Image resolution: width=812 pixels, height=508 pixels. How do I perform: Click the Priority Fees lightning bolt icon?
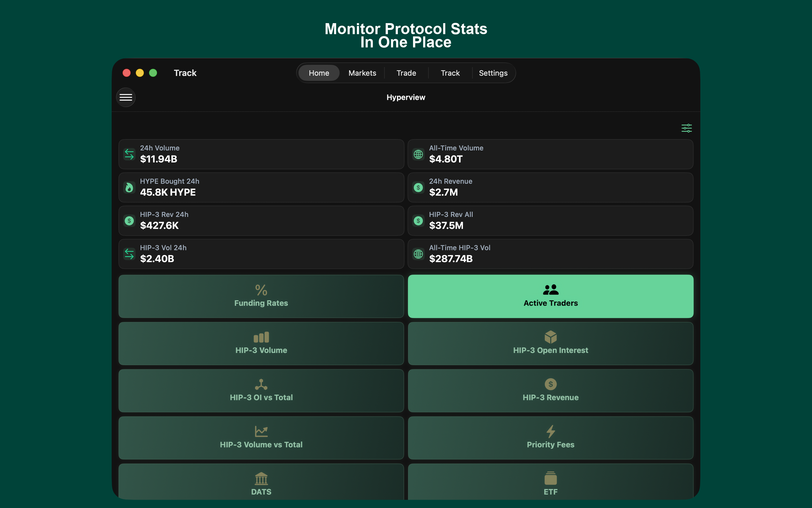pos(551,432)
